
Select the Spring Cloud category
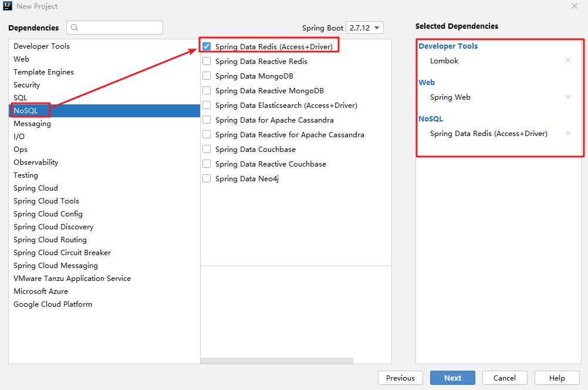pos(104,188)
